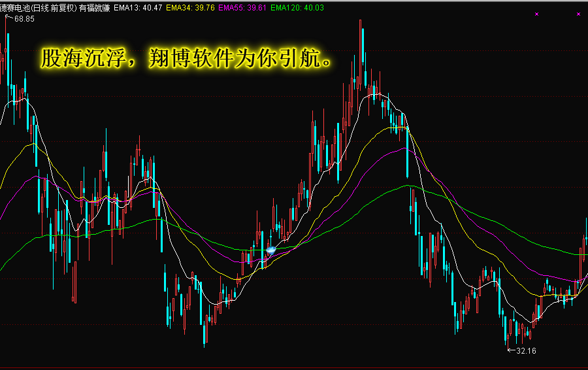Viewport: 588px width, 370px height.
Task: Select the 有福就赚 indicator name
Action: click(x=95, y=8)
